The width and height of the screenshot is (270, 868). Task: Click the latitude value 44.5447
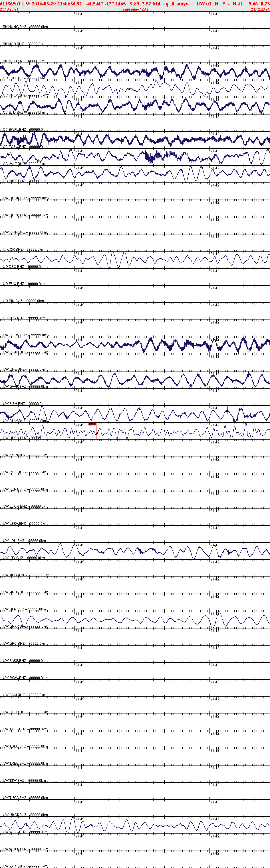(94, 4)
